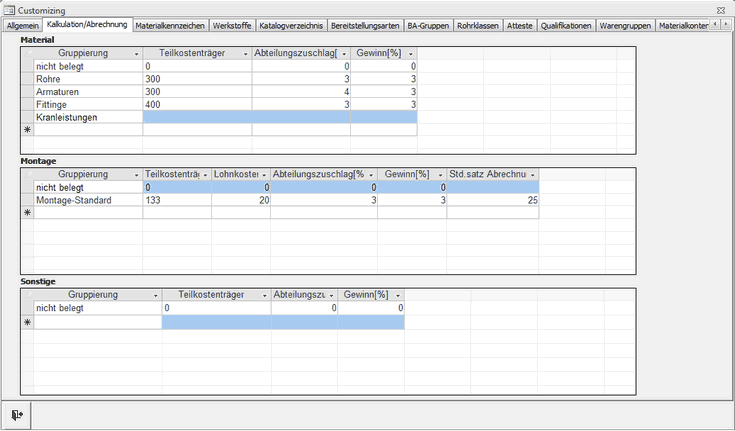Click new-row asterisk in Montage table

27,213
